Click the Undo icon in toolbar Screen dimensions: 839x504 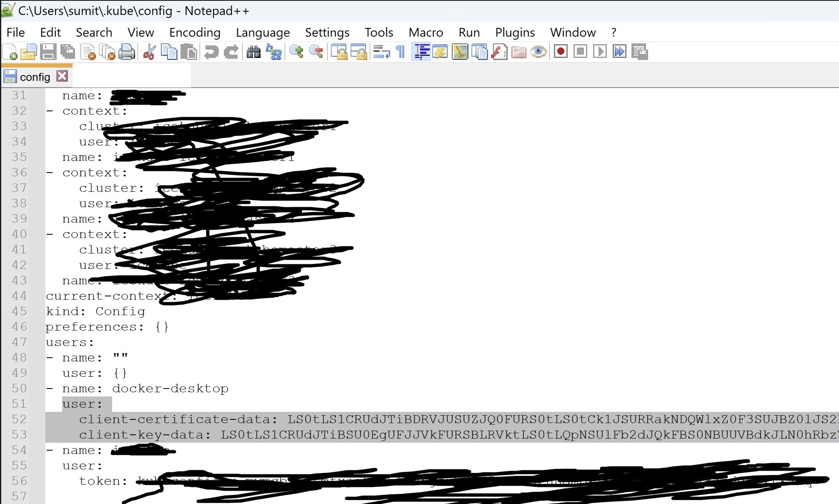[x=210, y=52]
